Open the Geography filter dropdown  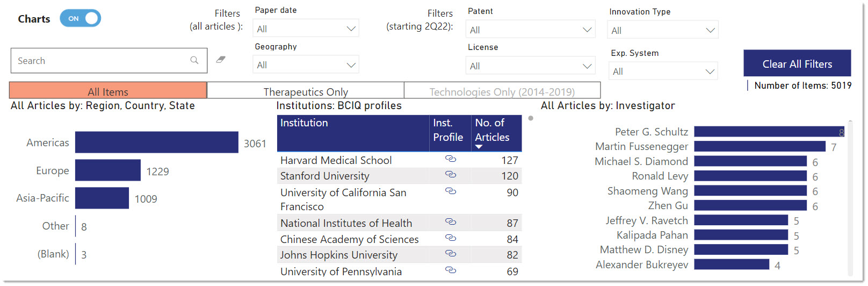coord(306,65)
